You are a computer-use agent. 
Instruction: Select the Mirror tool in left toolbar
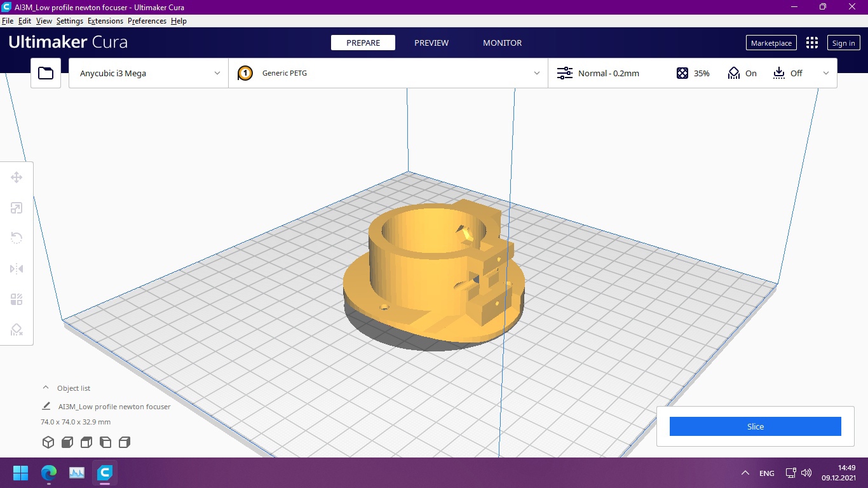pyautogui.click(x=17, y=269)
